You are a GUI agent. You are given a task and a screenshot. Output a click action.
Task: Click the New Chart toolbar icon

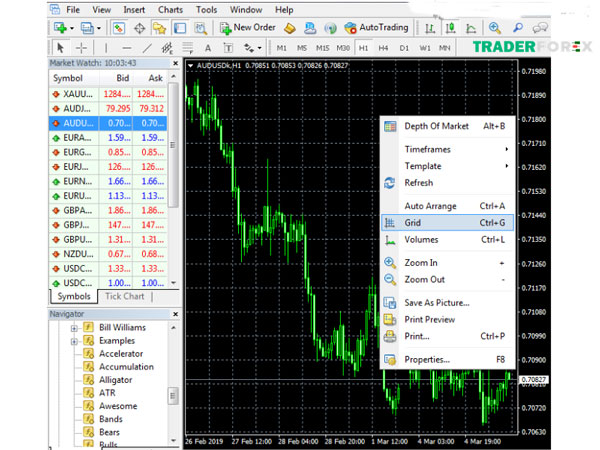(60, 28)
